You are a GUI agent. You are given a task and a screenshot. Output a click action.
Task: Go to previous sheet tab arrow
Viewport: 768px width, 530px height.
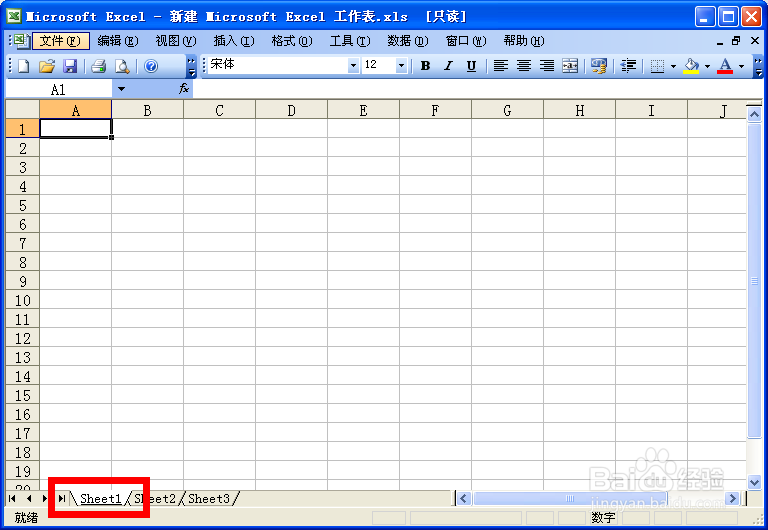tap(29, 499)
